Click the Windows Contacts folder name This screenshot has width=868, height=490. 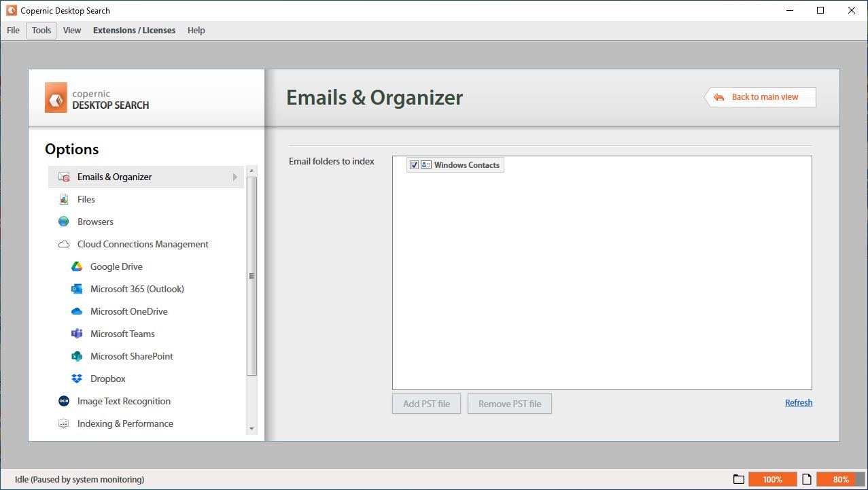point(467,165)
